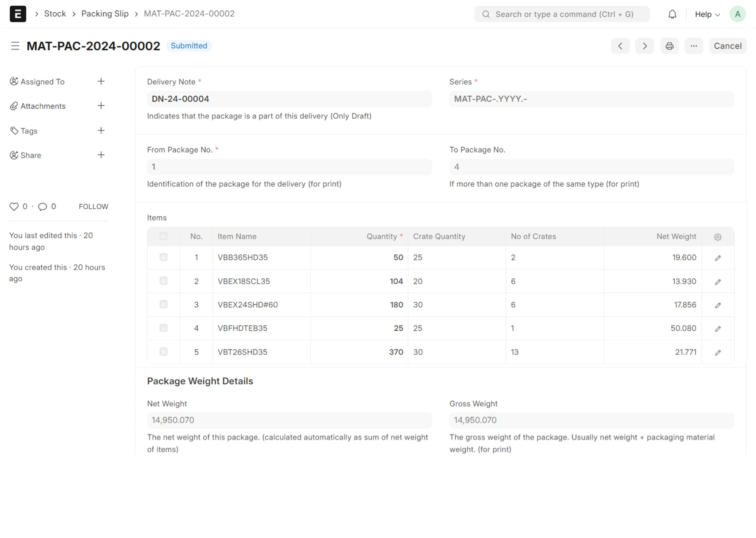
Task: Click the items table settings gear
Action: [x=717, y=237]
